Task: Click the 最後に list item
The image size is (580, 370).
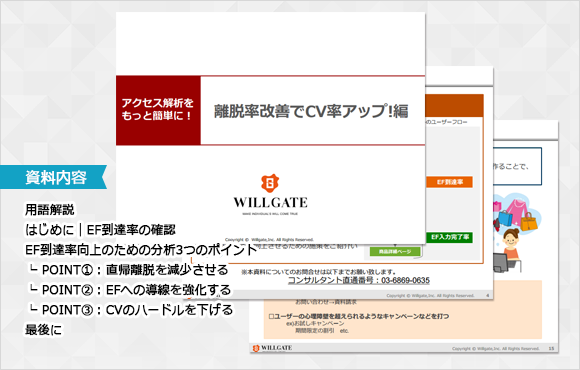Action: [43, 330]
